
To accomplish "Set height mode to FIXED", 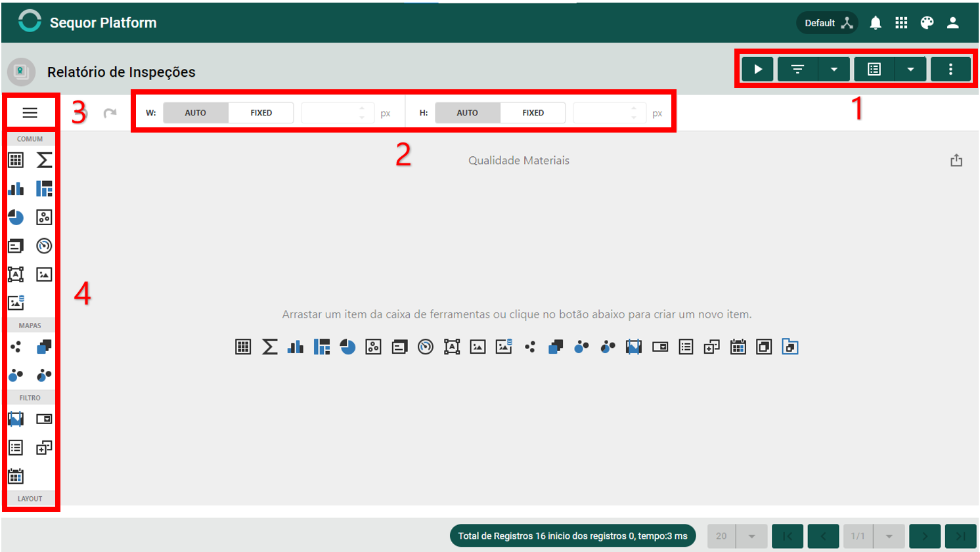I will click(533, 113).
